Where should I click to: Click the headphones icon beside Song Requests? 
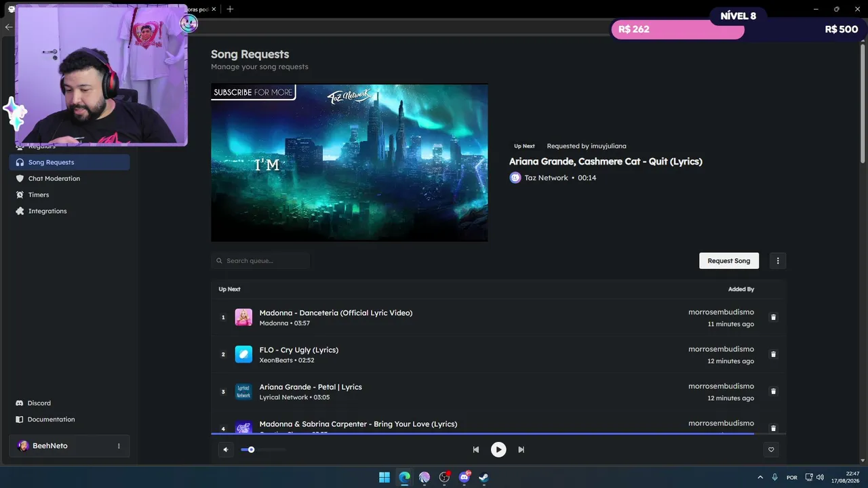(20, 162)
